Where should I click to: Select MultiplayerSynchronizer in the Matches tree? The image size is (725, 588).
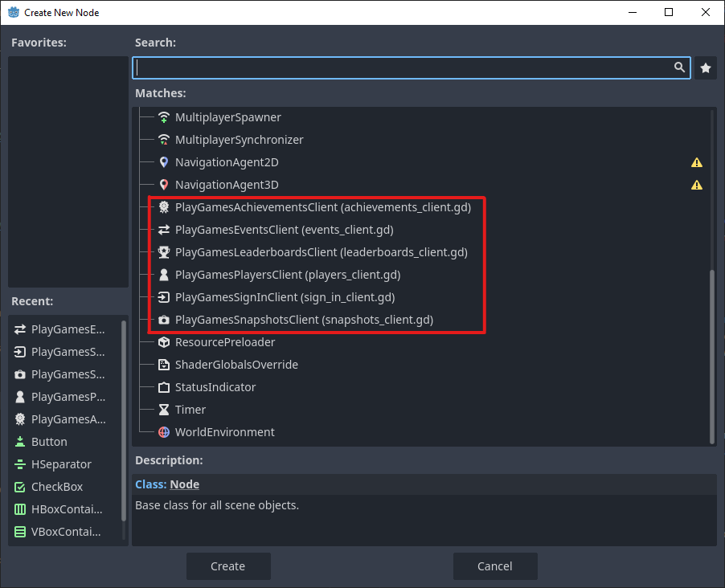239,140
